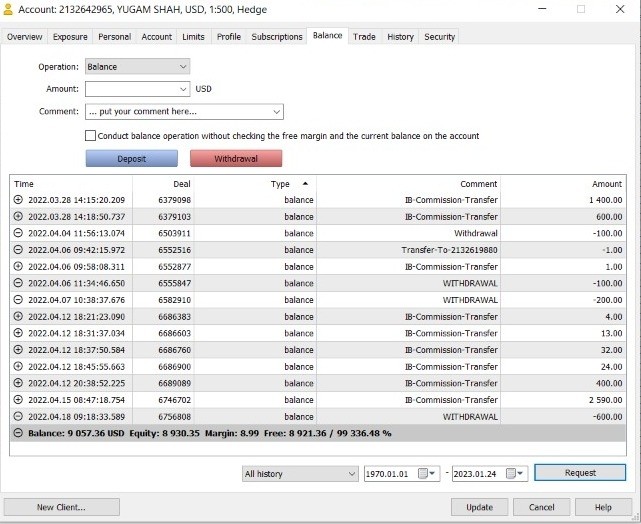Screen dimensions: 641x524
Task: Open the Subscriptions tab
Action: [277, 37]
